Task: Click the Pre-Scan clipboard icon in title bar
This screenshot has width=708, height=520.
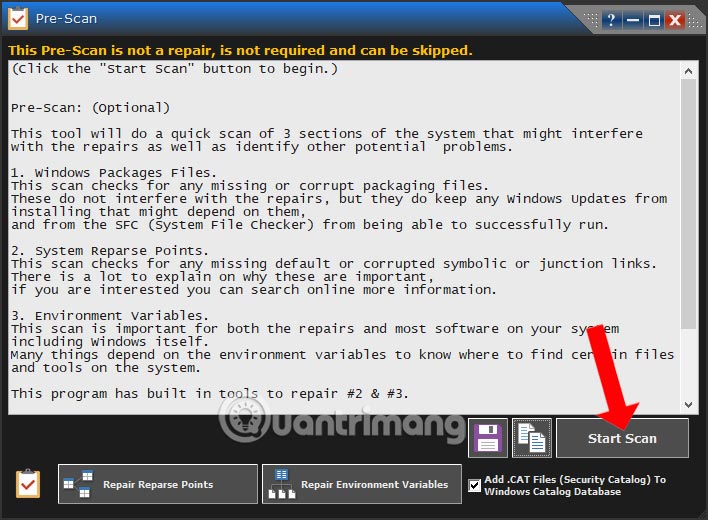Action: pos(18,18)
